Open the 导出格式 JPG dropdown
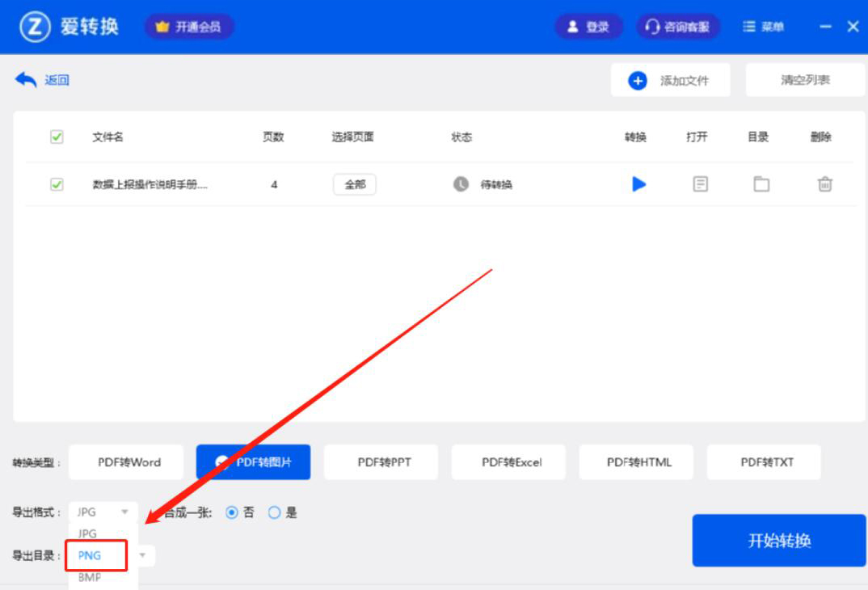The height and width of the screenshot is (590, 868). 103,512
